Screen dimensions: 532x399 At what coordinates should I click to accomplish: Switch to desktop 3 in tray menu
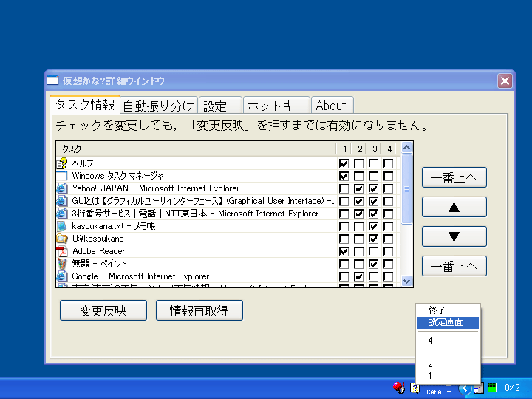point(448,352)
